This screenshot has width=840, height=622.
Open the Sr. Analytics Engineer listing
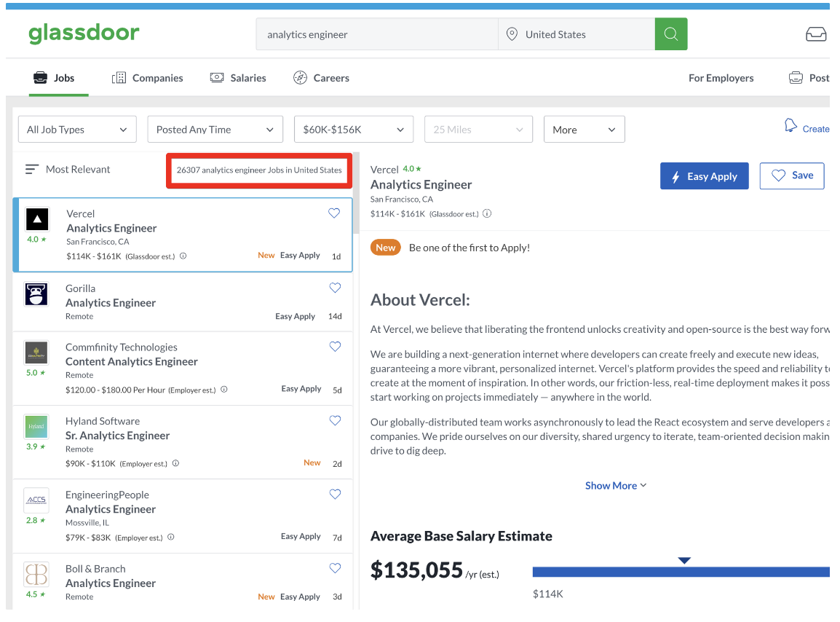pyautogui.click(x=183, y=442)
